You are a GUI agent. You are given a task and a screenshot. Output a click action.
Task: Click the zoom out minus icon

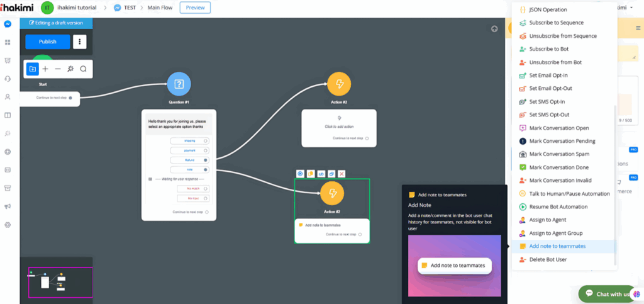(x=58, y=69)
